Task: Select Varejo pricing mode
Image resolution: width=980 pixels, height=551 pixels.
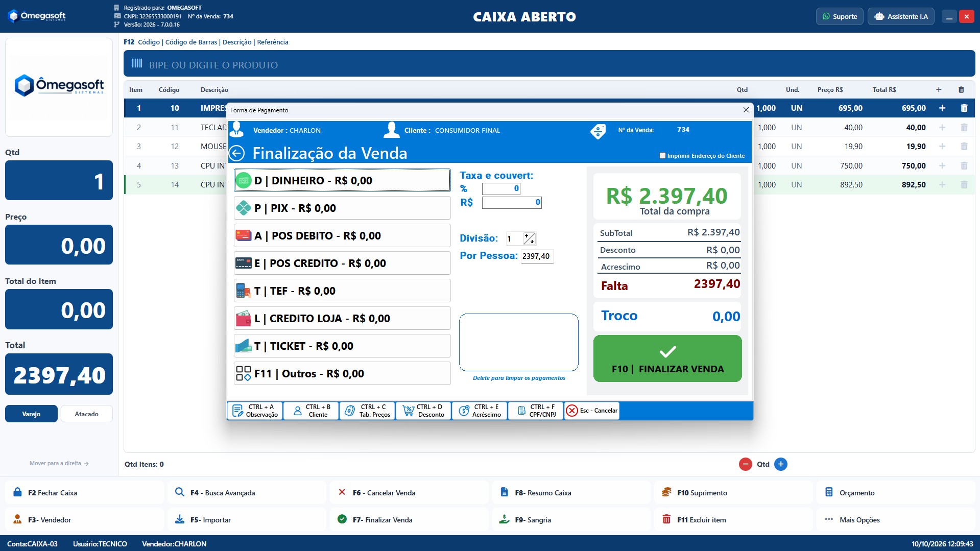Action: pyautogui.click(x=31, y=414)
